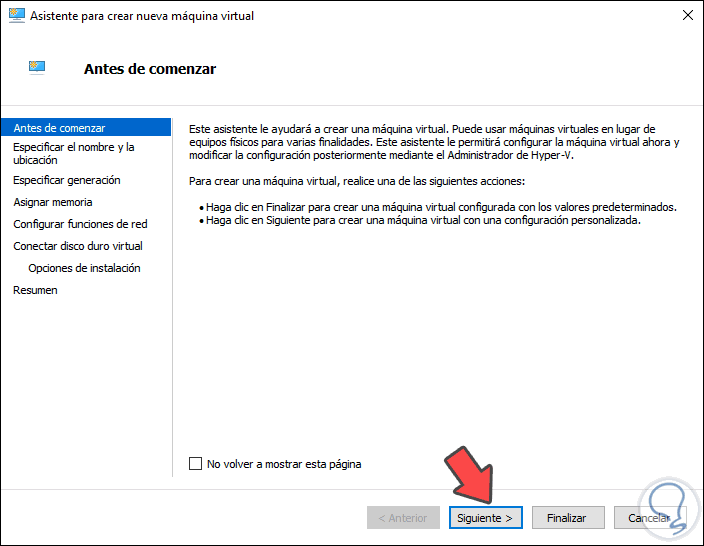
Task: Click the 'Finalizar' button
Action: click(x=566, y=518)
